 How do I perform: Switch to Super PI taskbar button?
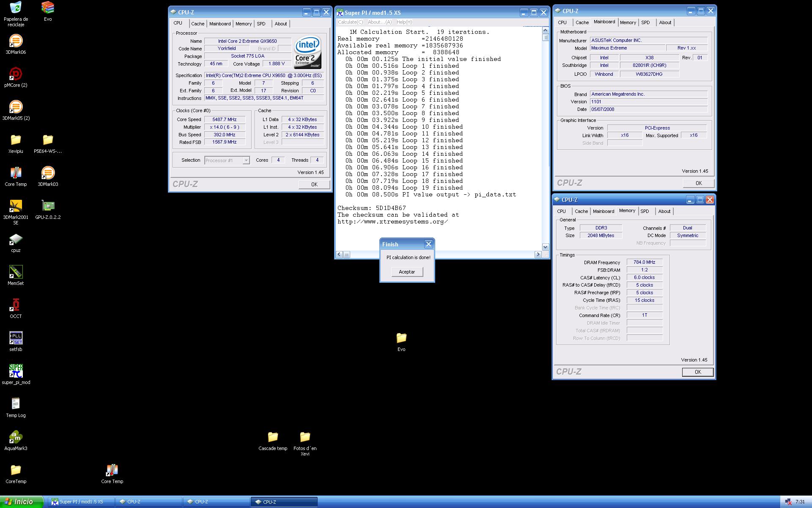[81, 502]
